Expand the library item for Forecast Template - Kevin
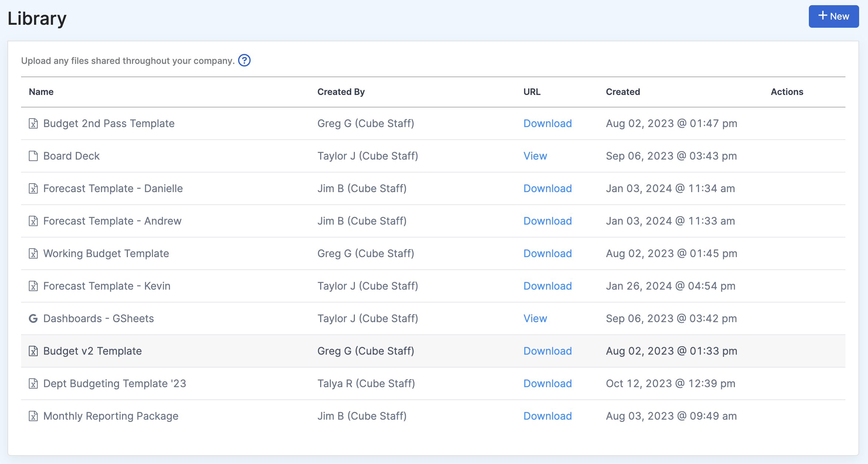This screenshot has width=868, height=464. [107, 285]
